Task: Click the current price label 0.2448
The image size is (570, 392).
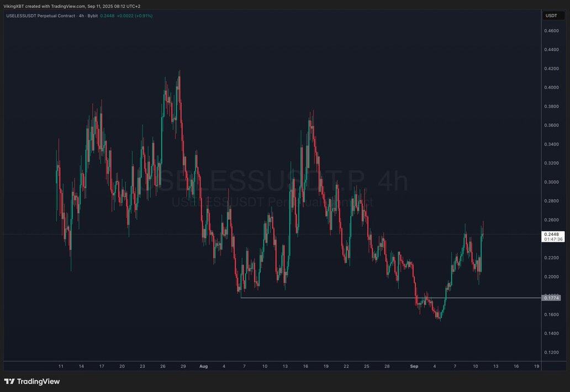Action: point(551,234)
